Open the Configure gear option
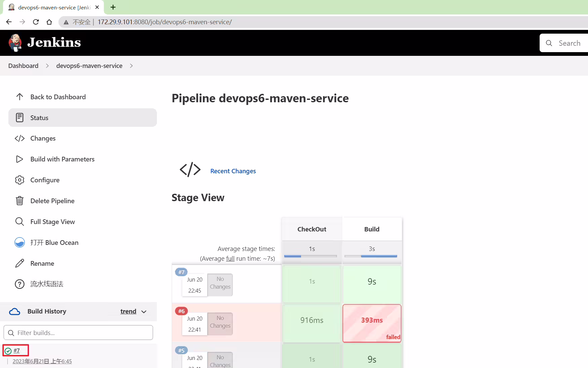This screenshot has height=368, width=588. tap(19, 180)
